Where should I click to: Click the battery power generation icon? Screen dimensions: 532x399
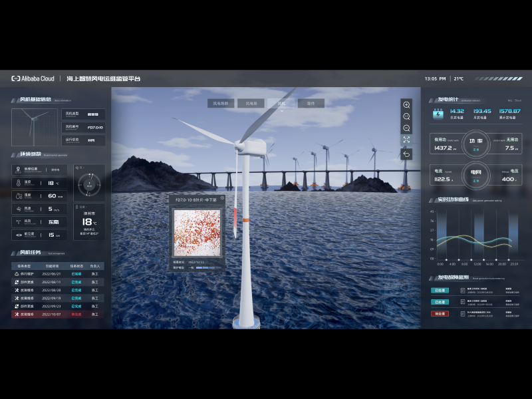[x=438, y=114]
